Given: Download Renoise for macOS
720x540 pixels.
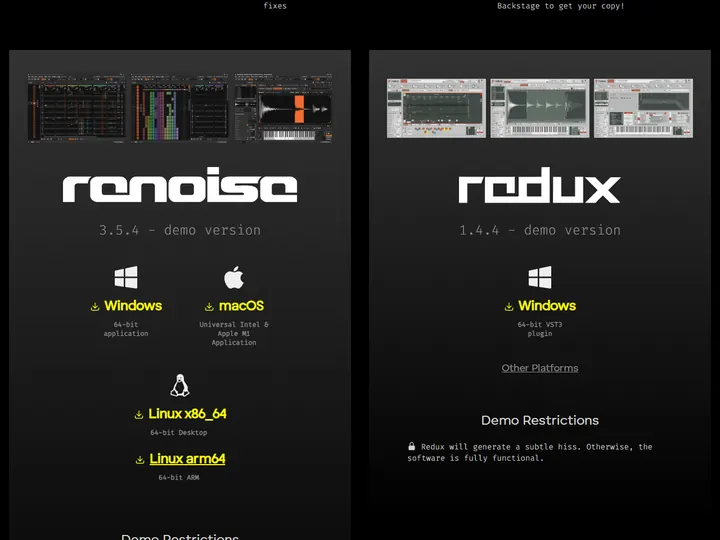Looking at the screenshot, I should [x=242, y=306].
